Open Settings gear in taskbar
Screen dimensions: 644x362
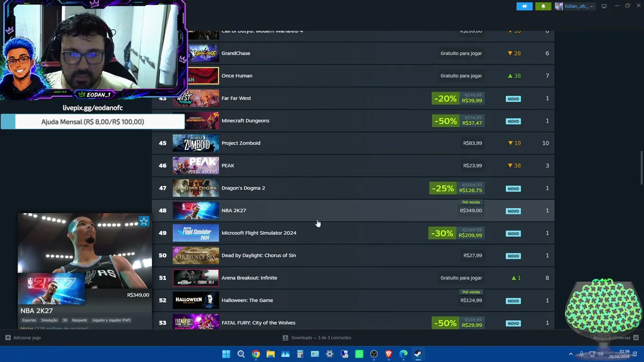(x=330, y=354)
